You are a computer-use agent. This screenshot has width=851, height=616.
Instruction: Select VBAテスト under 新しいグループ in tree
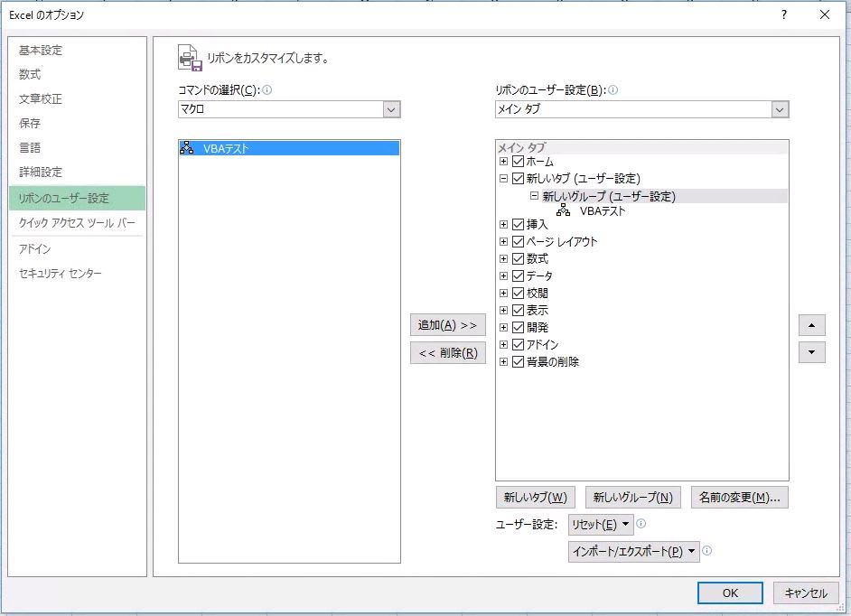tap(603, 211)
